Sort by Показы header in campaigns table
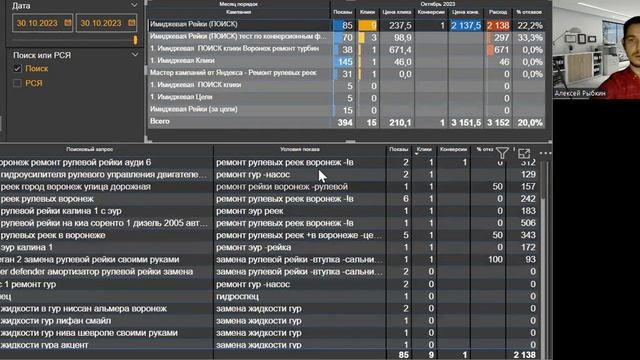The width and height of the screenshot is (640, 360). pos(342,12)
